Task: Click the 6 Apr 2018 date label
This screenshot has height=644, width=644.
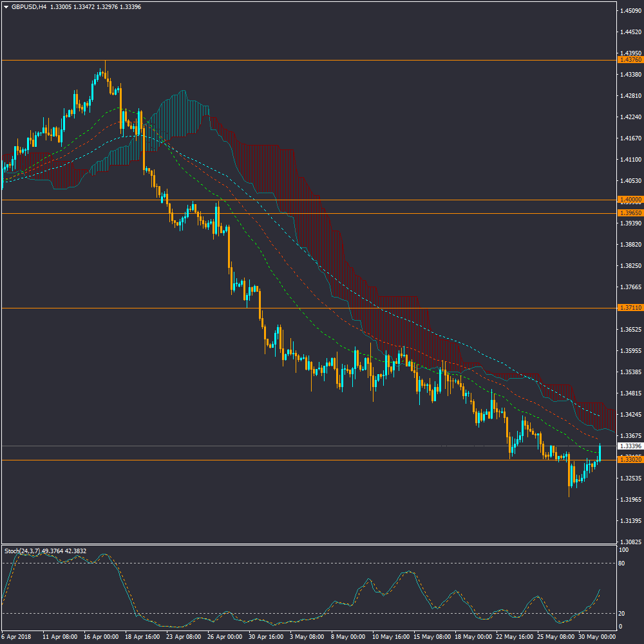Action: (x=16, y=636)
